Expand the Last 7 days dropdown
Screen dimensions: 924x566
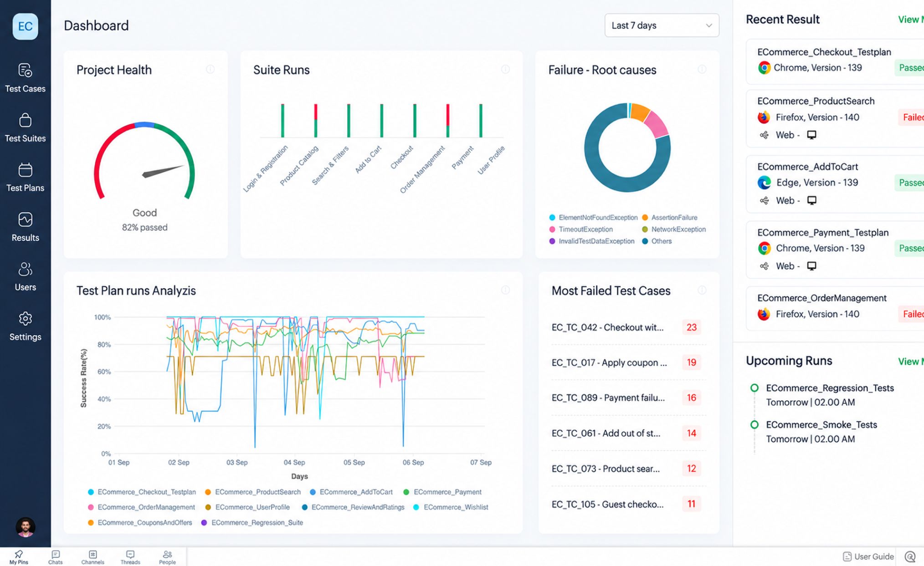[662, 25]
